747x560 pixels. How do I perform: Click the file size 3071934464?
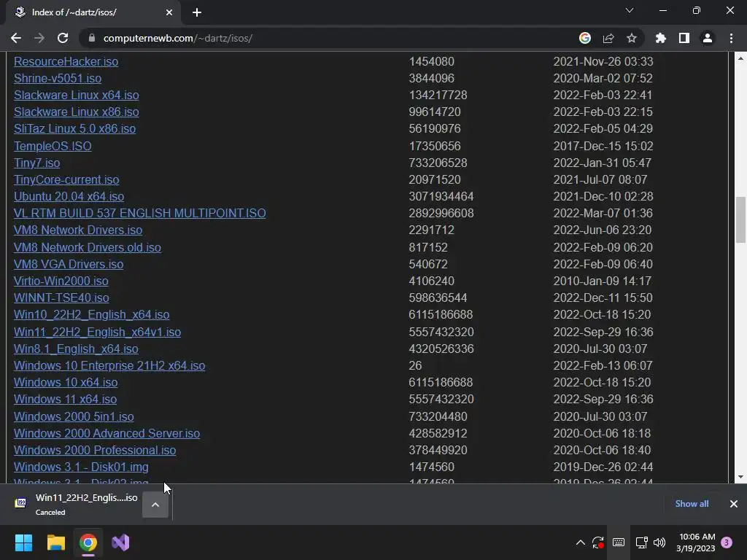pos(441,196)
